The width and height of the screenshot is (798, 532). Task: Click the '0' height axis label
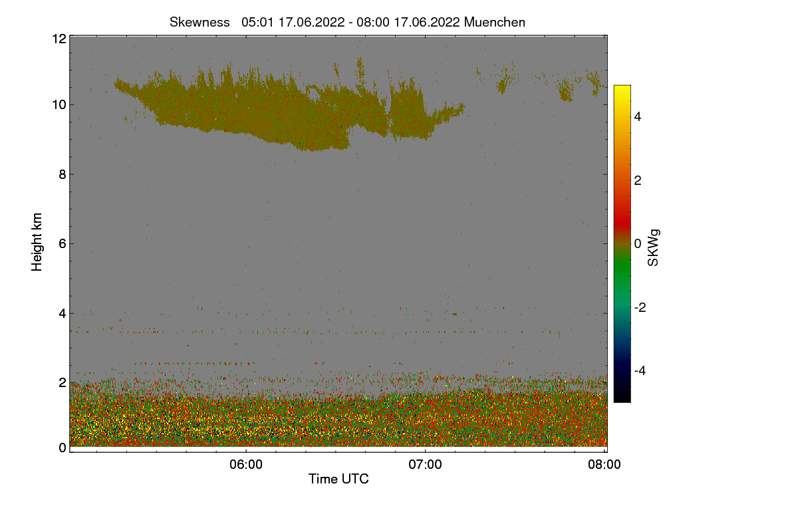(x=62, y=448)
